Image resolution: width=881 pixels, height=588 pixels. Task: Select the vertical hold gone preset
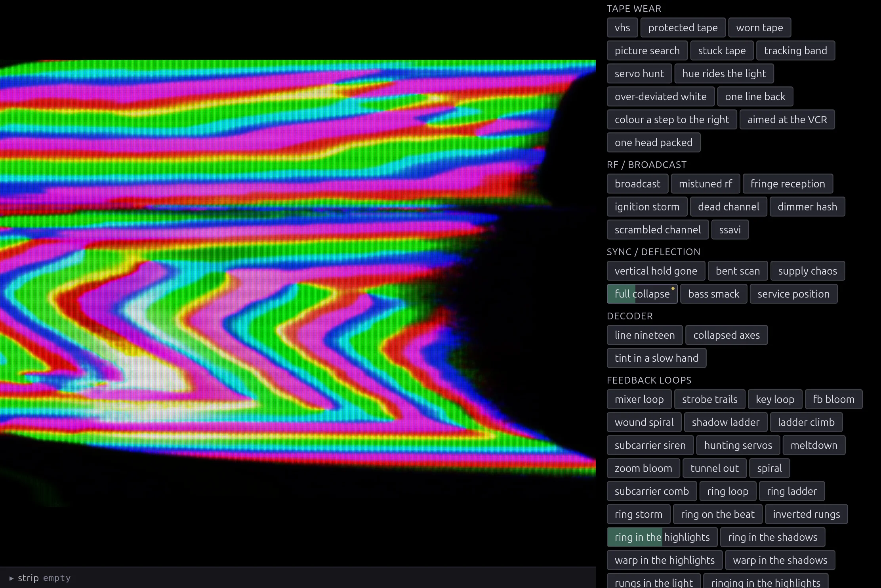tap(656, 271)
